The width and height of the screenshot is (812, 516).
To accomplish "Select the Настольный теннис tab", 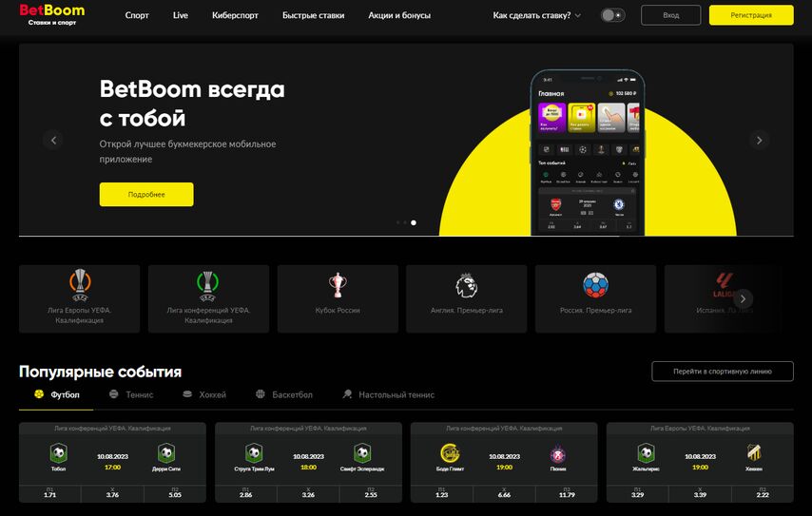I will 388,395.
